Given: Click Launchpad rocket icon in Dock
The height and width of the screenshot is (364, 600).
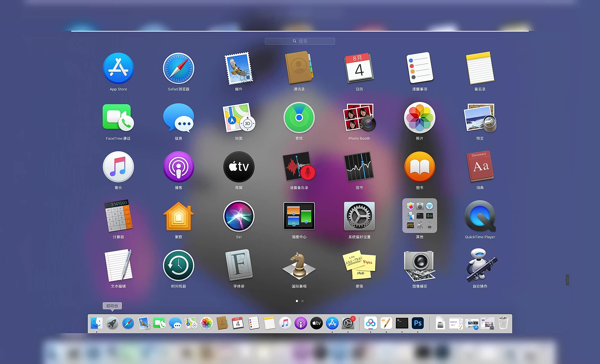Looking at the screenshot, I should point(112,323).
